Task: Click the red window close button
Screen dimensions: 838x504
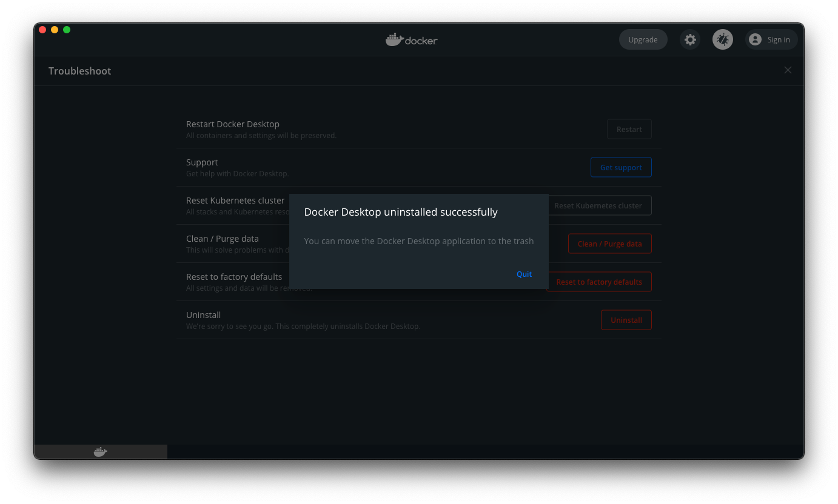Action: (42, 30)
